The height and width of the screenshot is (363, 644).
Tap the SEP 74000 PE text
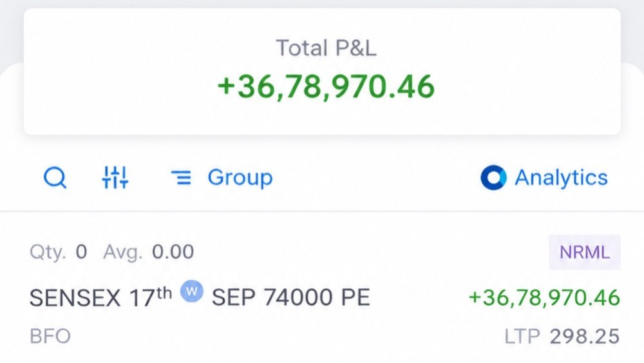click(291, 297)
